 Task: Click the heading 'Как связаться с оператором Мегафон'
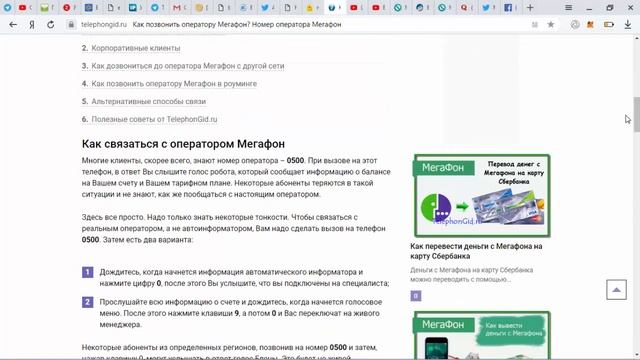(183, 144)
